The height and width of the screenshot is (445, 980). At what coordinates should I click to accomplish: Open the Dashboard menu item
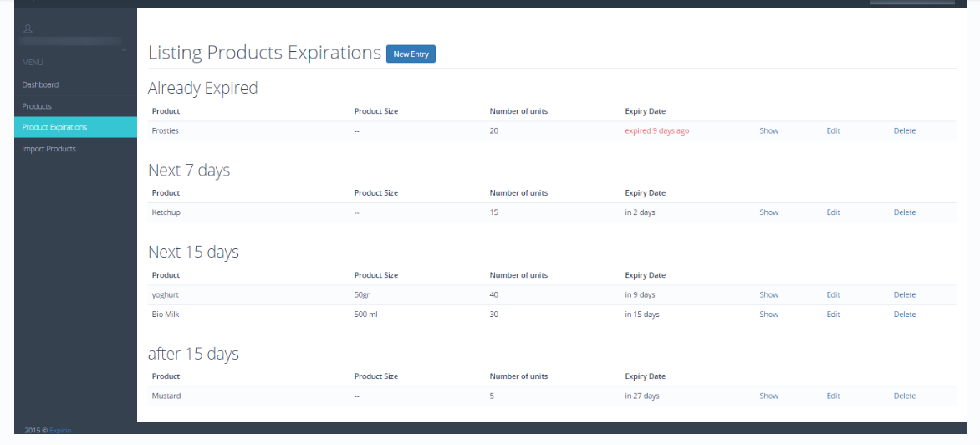pos(40,84)
